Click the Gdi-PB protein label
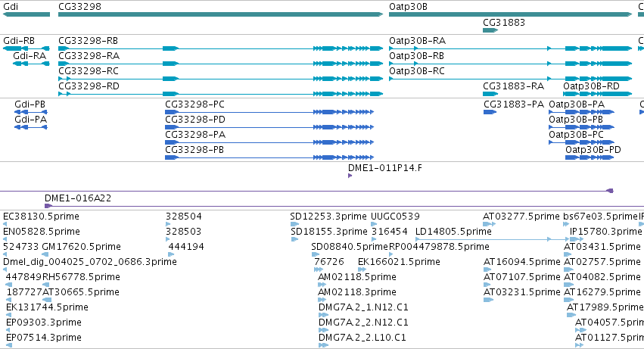Image resolution: width=644 pixels, height=349 pixels. tap(30, 104)
